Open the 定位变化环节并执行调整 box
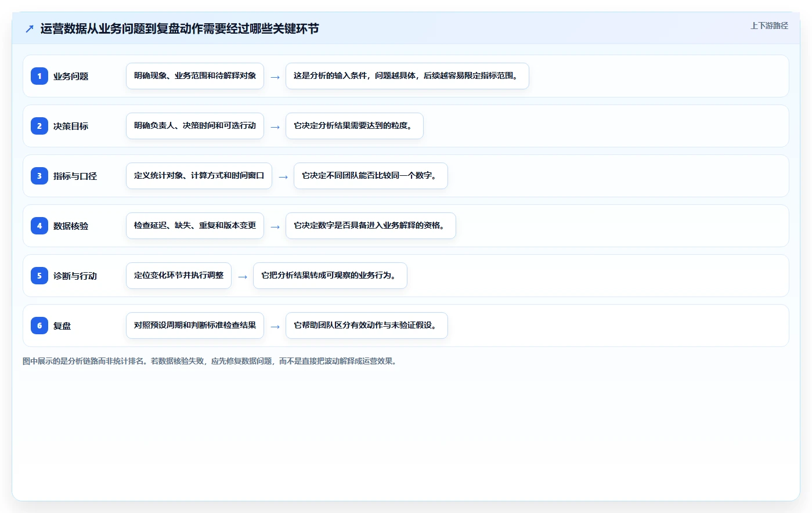Viewport: 812px width, 513px height. pyautogui.click(x=179, y=276)
